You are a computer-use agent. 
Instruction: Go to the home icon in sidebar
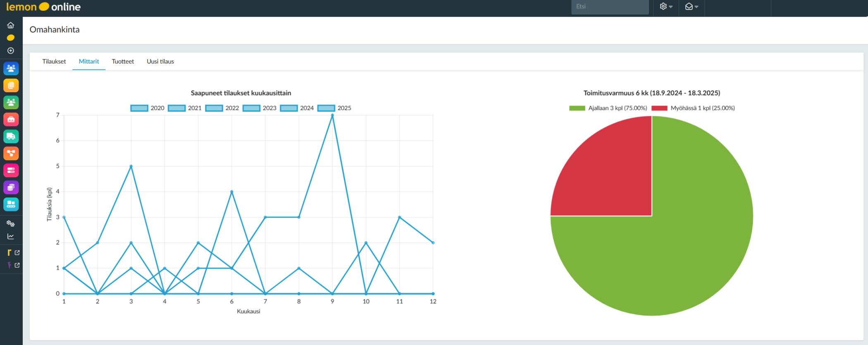11,25
